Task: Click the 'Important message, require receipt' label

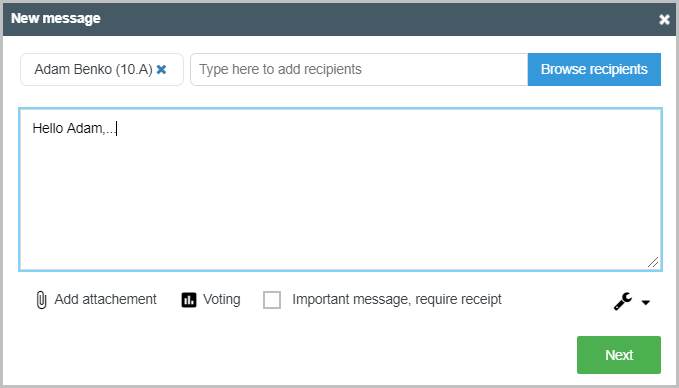Action: pyautogui.click(x=397, y=299)
